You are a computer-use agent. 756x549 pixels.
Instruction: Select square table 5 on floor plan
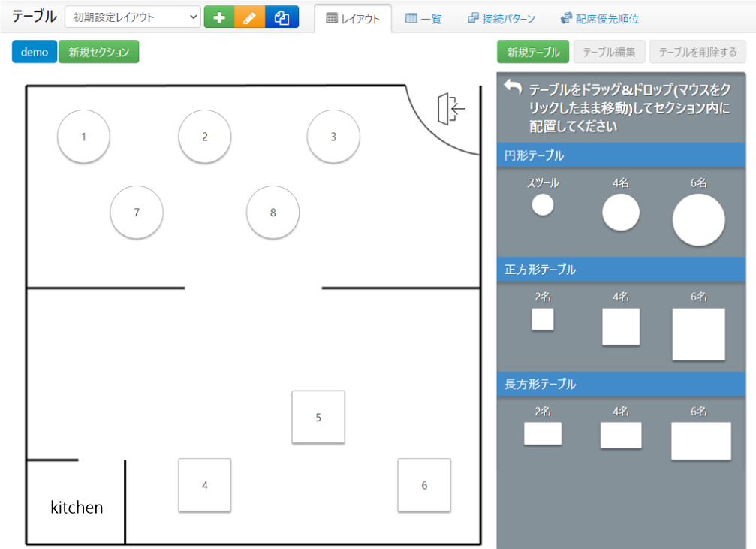[318, 417]
